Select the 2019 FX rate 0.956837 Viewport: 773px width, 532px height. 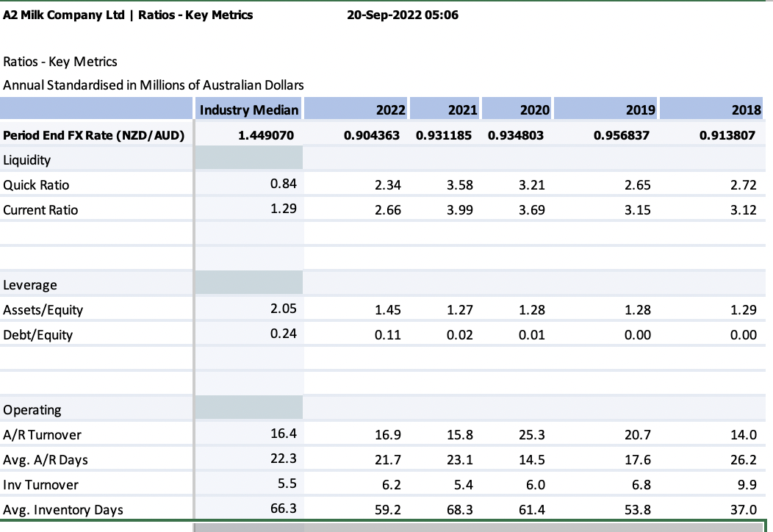click(621, 135)
